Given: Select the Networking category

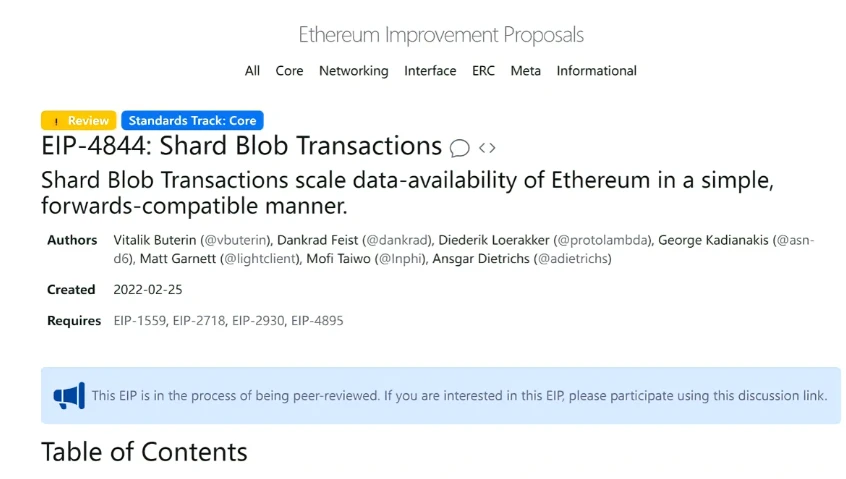Looking at the screenshot, I should [353, 71].
